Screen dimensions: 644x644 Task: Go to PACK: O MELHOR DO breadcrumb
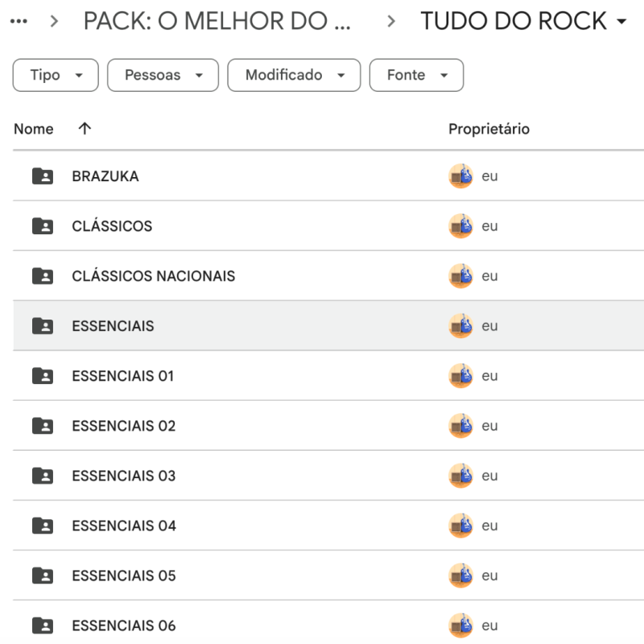click(x=217, y=22)
